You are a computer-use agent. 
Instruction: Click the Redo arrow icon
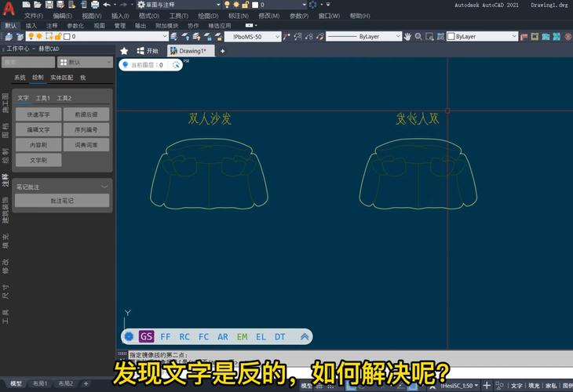tap(123, 5)
